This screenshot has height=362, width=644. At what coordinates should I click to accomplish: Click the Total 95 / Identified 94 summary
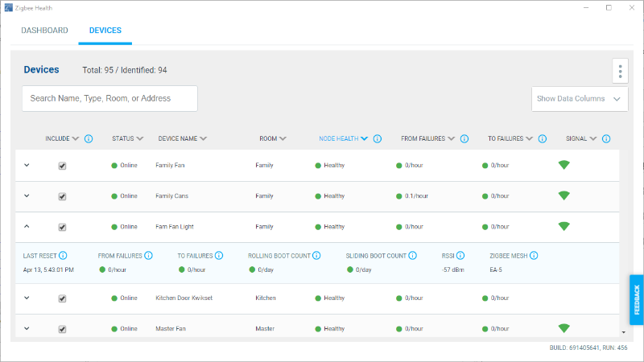coord(125,70)
